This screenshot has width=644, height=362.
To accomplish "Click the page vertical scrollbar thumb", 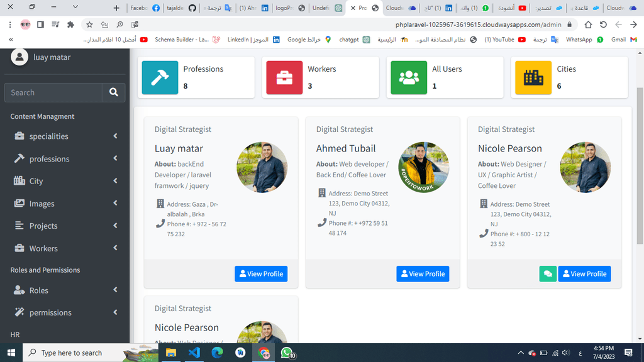I will pos(640,166).
